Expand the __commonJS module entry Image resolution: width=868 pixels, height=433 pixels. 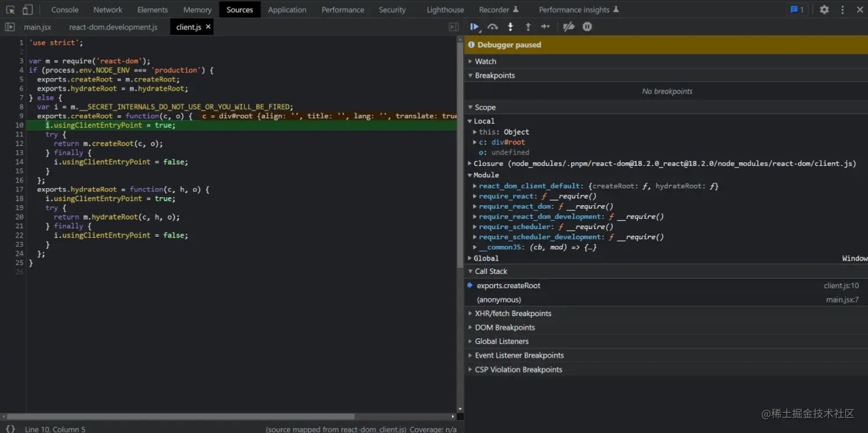pos(534,247)
